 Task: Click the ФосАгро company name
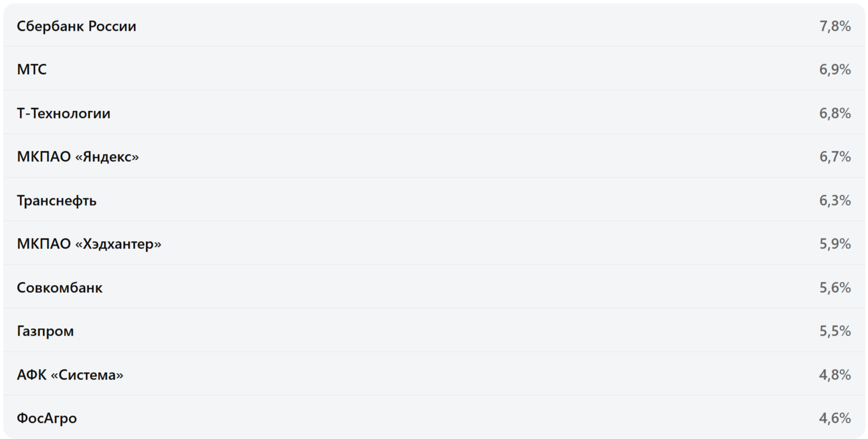tap(47, 418)
